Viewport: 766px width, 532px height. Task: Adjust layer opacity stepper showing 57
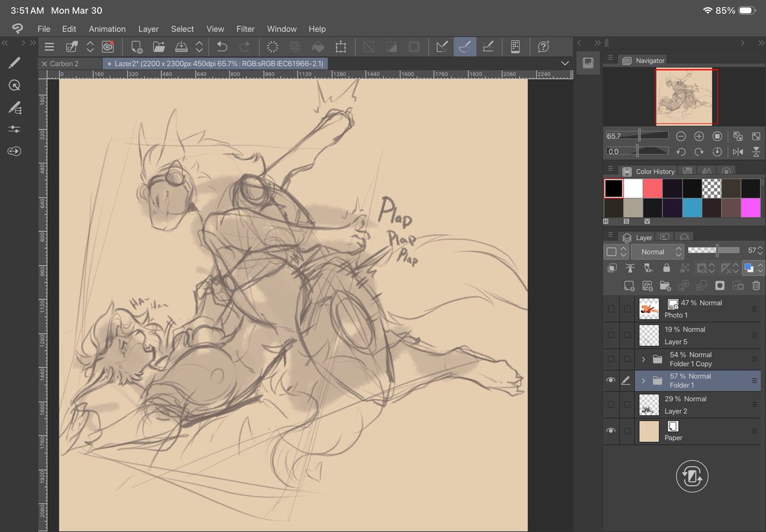click(x=760, y=251)
